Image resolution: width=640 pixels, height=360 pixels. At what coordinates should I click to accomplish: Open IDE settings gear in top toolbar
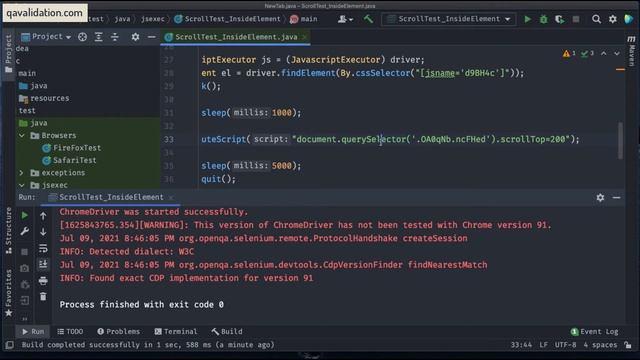[613, 19]
